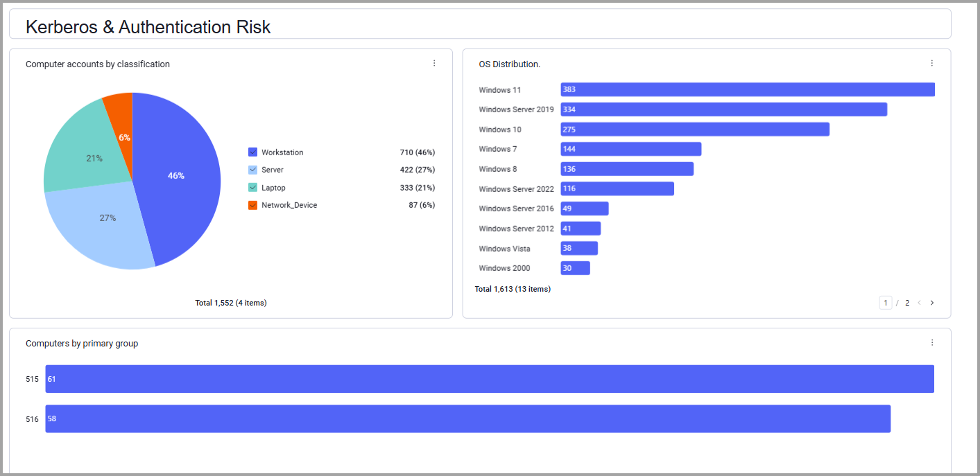Click the Total 1,613 (13 items) text
Screen dimensions: 980x476
(x=513, y=289)
